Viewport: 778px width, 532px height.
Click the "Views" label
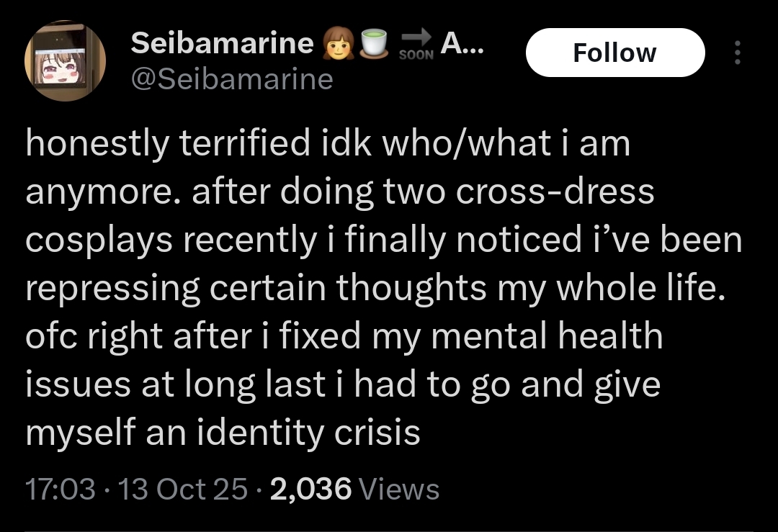[x=398, y=490]
